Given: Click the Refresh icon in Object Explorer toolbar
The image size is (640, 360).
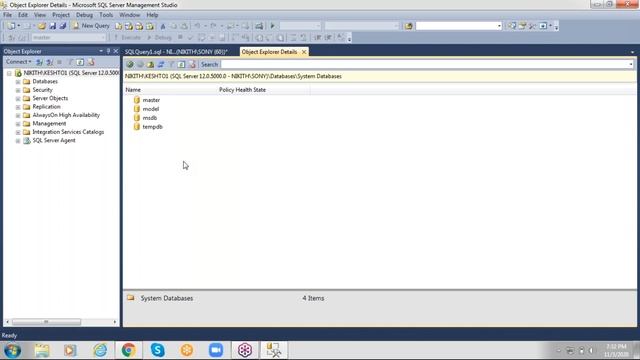Looking at the screenshot, I should click(80, 62).
